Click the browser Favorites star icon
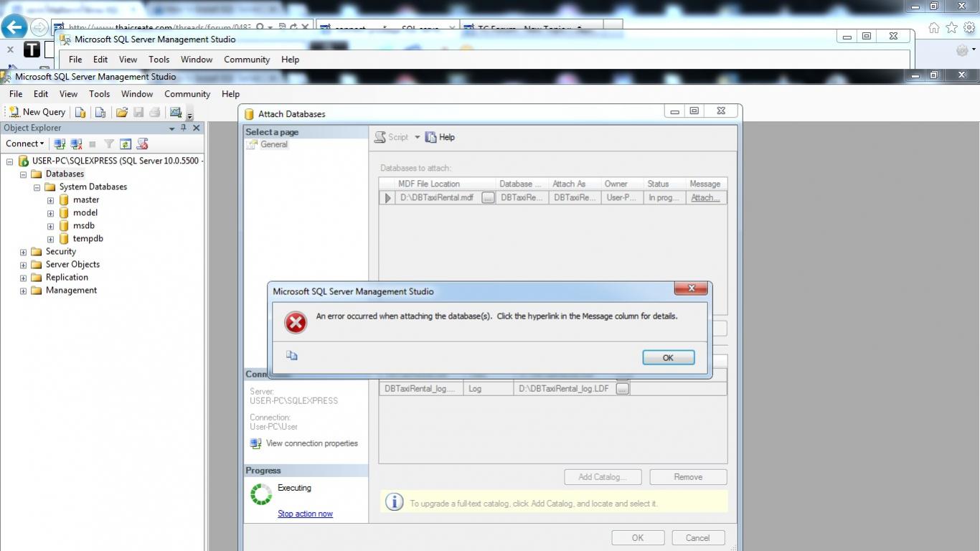The width and height of the screenshot is (980, 551). pos(951,28)
